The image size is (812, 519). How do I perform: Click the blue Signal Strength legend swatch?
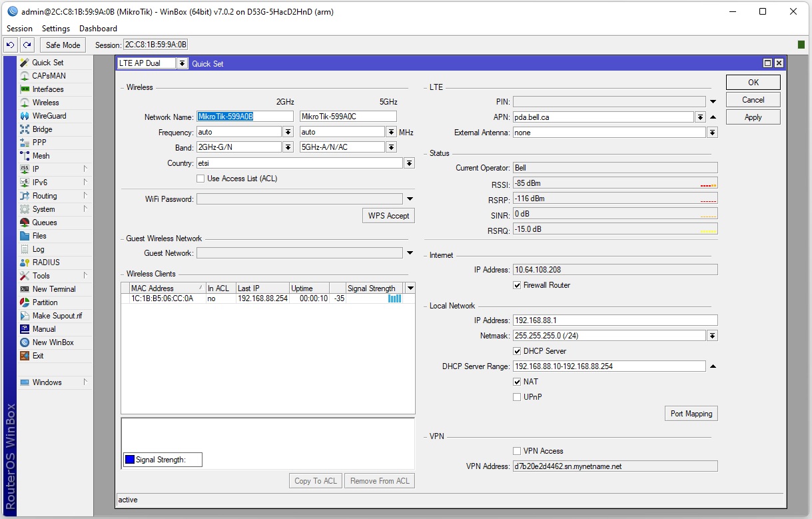(x=130, y=460)
